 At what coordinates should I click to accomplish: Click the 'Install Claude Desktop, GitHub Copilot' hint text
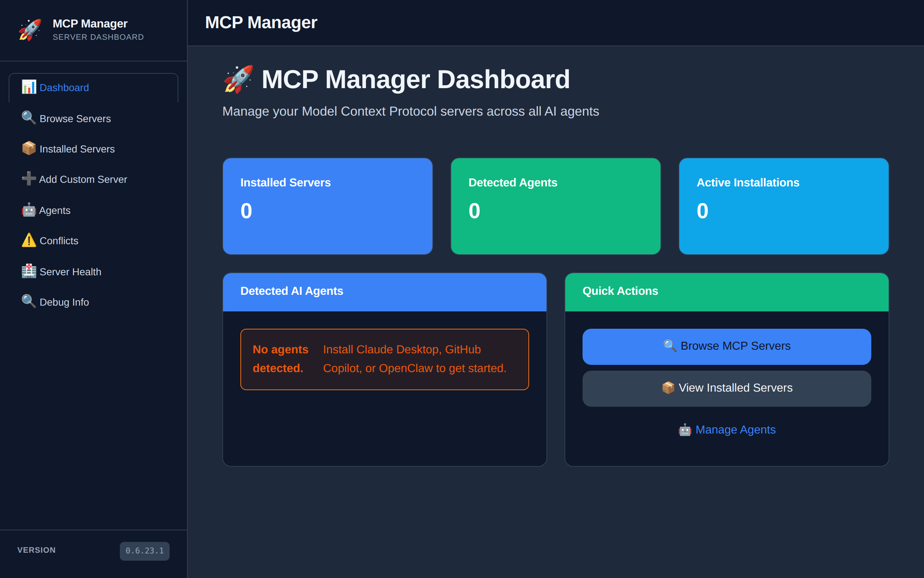point(415,359)
